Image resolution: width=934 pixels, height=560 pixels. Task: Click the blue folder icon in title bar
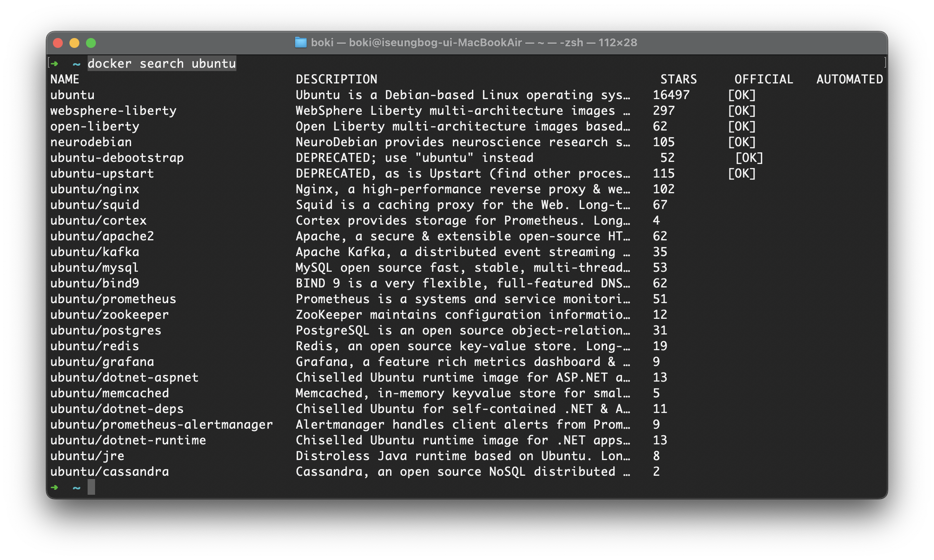coord(300,43)
